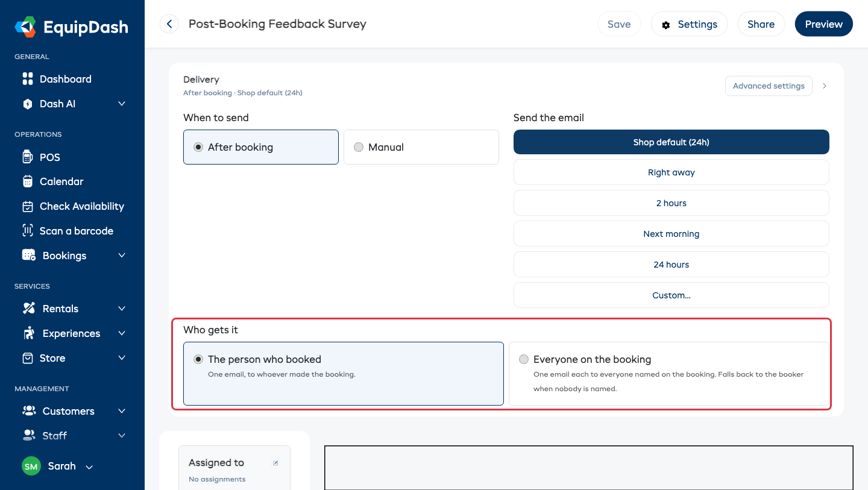Viewport: 868px width, 490px height.
Task: Click the SM user avatar
Action: point(31,466)
